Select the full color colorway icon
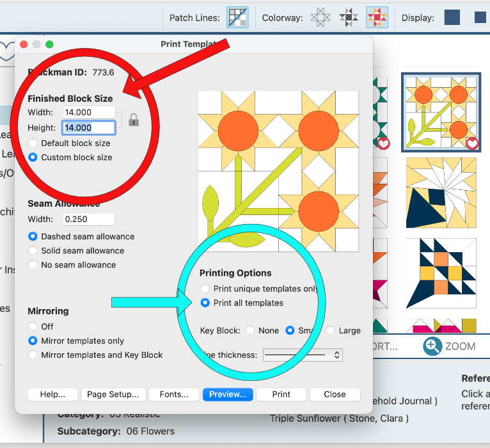Screen dimensions: 490x448 (x=377, y=18)
